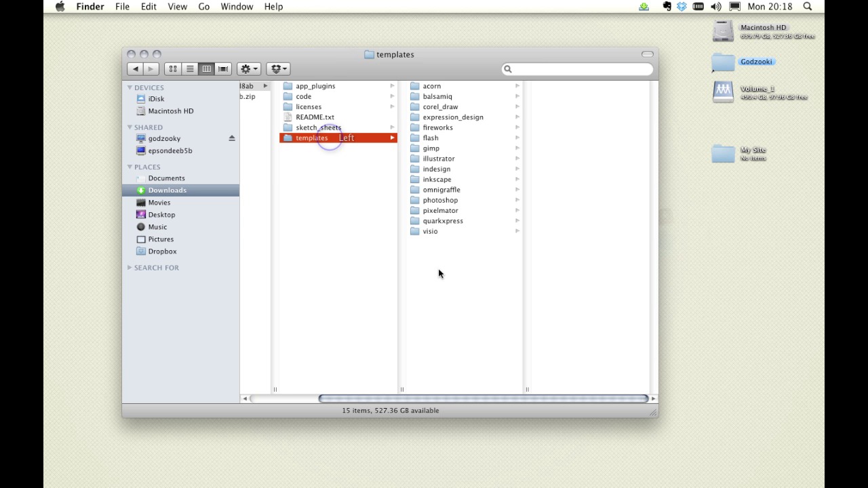
Task: Expand the SEARCH FOR sidebar section
Action: click(130, 268)
